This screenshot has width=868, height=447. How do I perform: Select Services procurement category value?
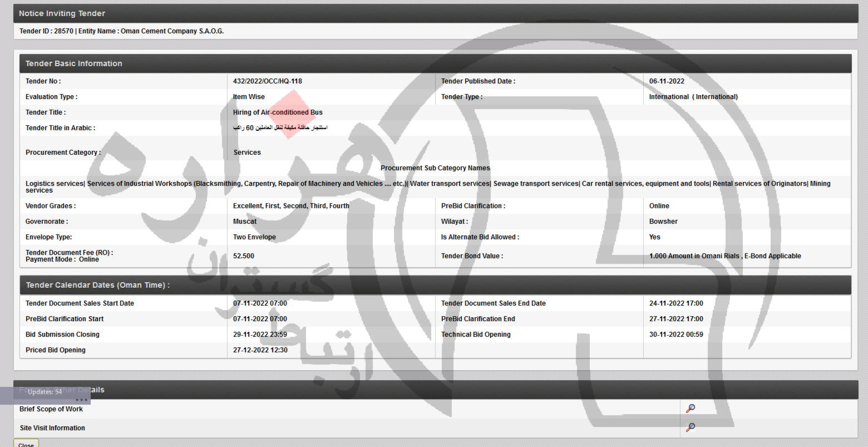(247, 153)
